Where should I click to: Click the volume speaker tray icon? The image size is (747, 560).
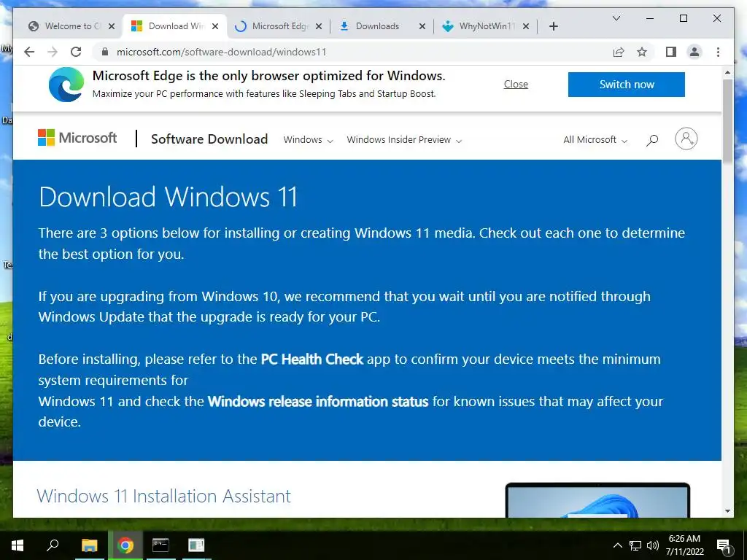(653, 545)
